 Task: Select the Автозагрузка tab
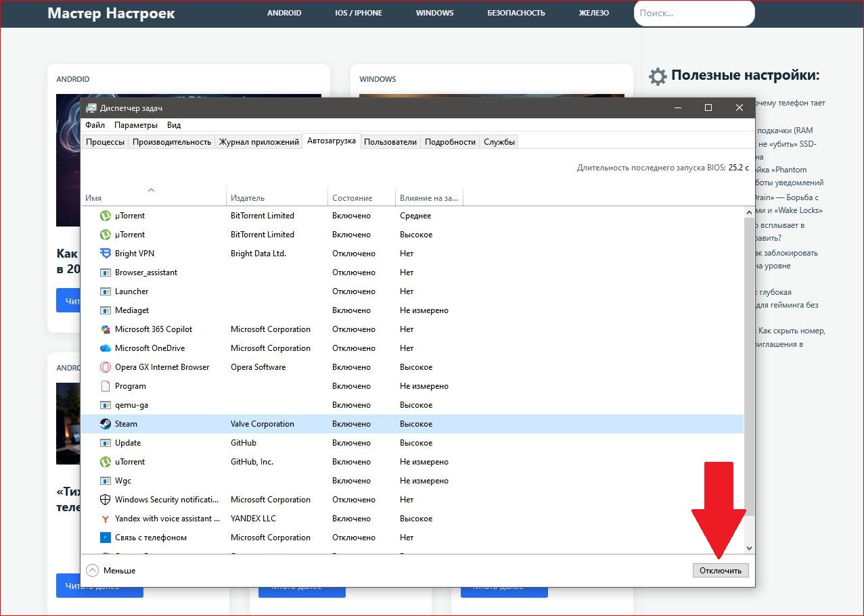point(332,141)
